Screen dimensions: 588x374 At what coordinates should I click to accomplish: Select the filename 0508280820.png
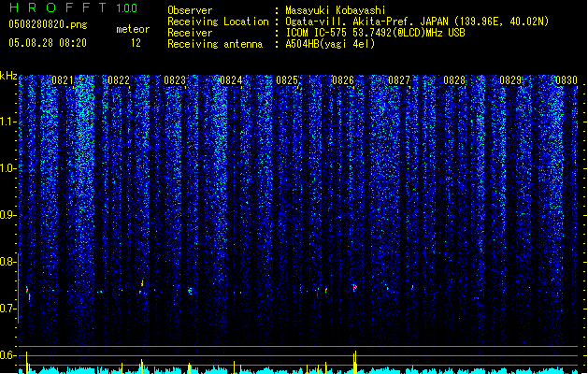pyautogui.click(x=48, y=24)
